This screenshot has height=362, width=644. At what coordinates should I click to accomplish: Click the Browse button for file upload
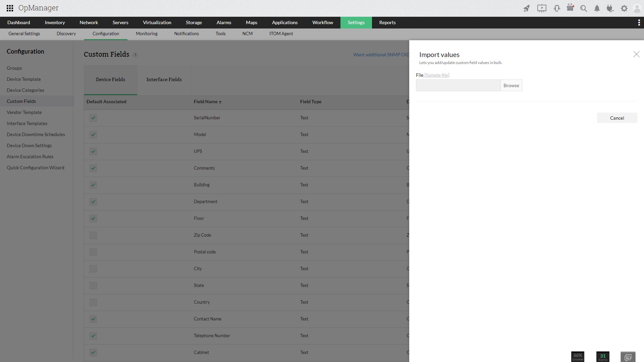[x=511, y=85]
